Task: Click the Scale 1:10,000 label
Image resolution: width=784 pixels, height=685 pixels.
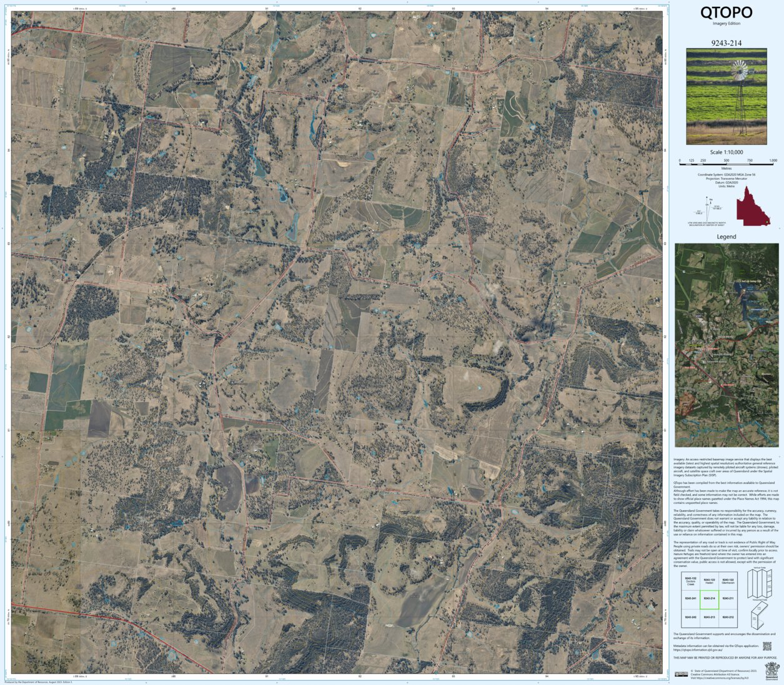Action: point(727,152)
